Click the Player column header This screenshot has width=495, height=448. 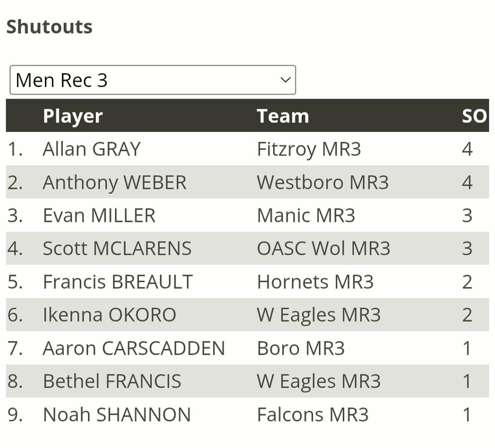click(73, 116)
